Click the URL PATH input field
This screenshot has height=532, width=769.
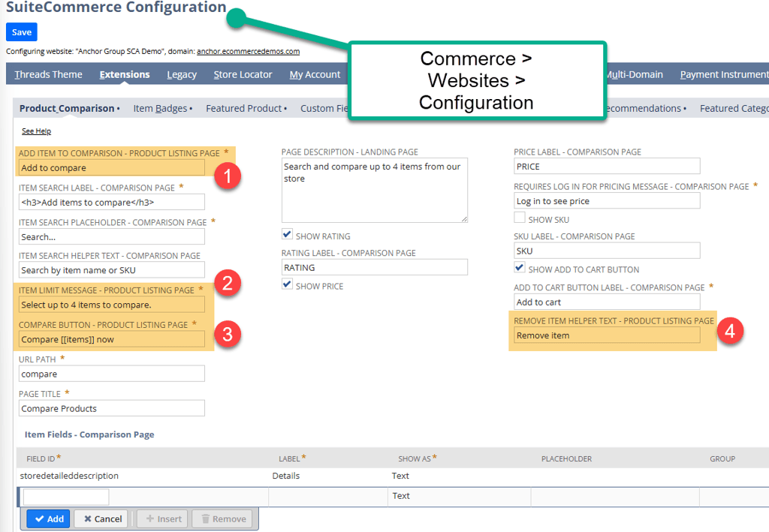pos(111,373)
